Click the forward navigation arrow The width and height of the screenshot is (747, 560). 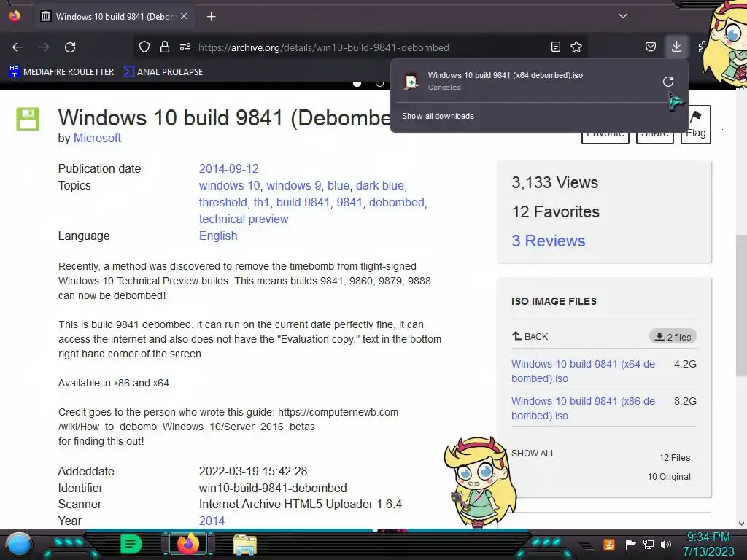44,47
